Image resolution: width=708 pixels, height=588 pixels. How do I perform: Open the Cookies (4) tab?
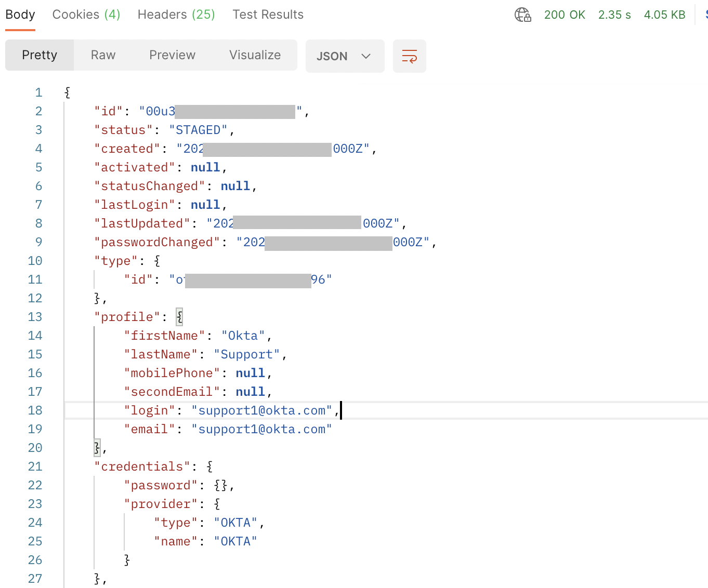coord(86,15)
